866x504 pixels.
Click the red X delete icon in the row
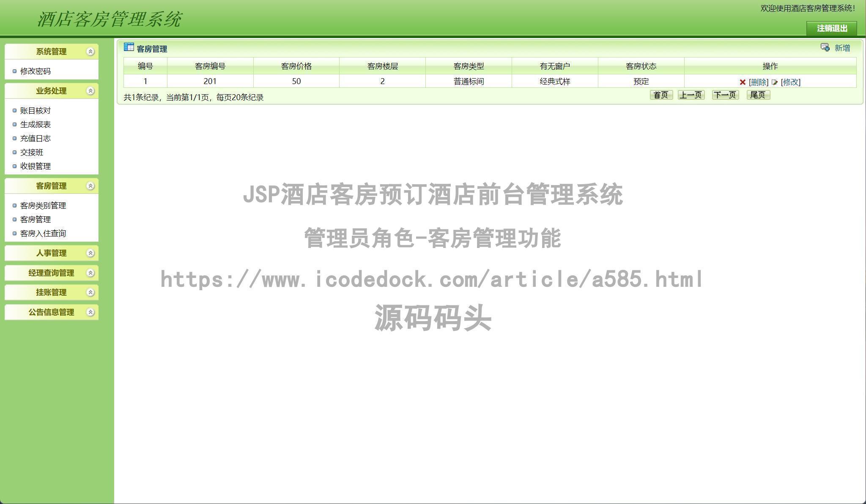click(x=743, y=82)
